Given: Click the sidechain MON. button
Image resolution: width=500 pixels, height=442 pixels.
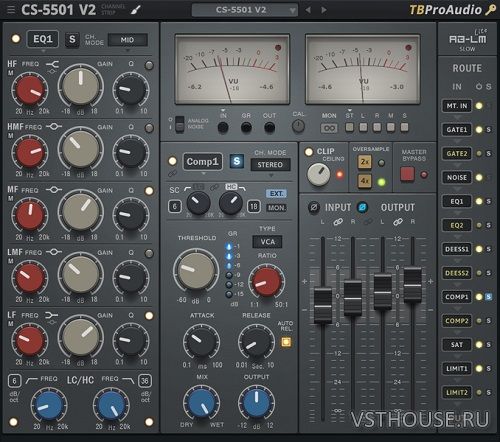Looking at the screenshot, I should click(x=276, y=208).
